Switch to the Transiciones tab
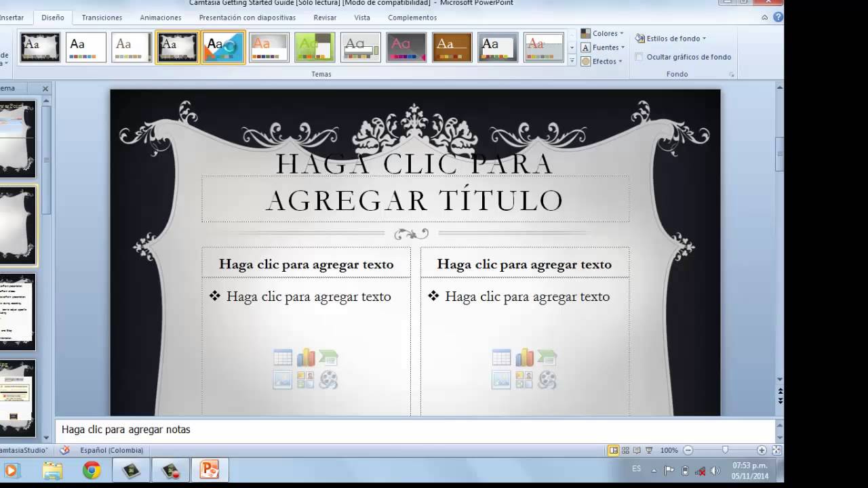868x488 pixels. (102, 18)
